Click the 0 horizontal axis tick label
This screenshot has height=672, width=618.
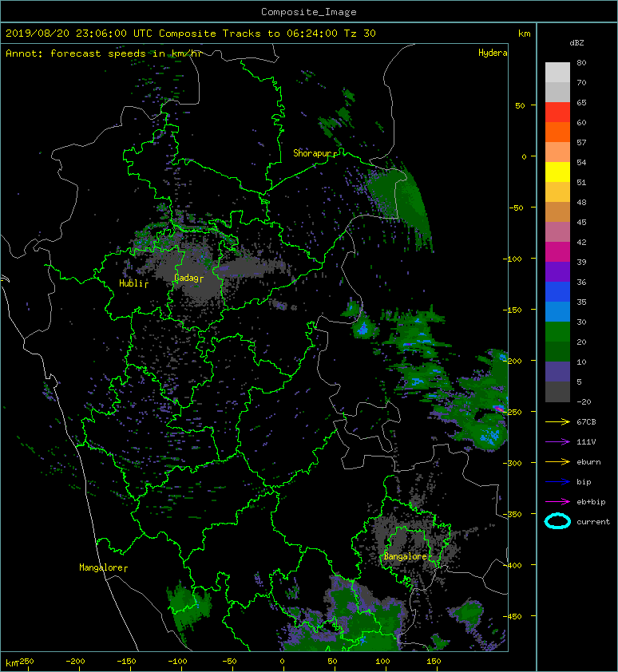coord(282,662)
